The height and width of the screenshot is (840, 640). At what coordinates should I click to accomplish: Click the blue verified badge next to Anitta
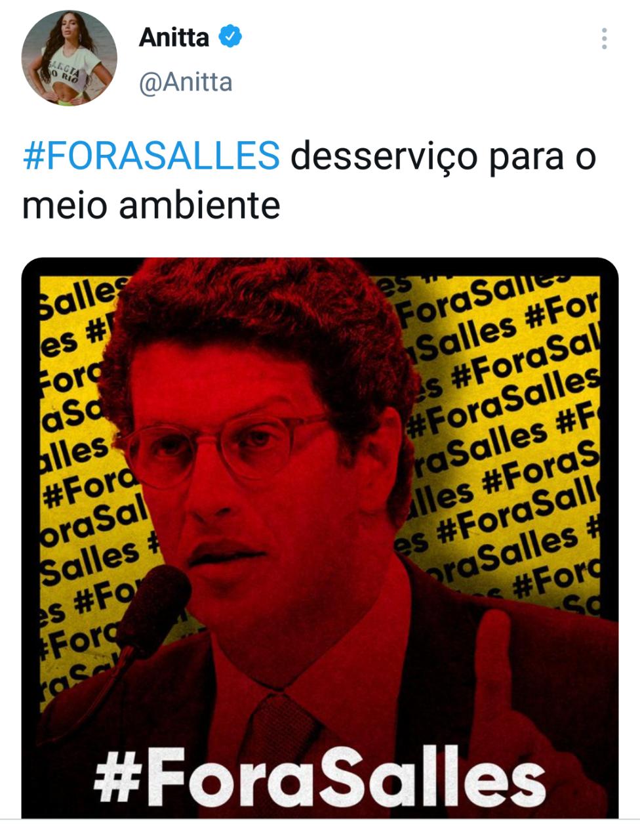230,37
